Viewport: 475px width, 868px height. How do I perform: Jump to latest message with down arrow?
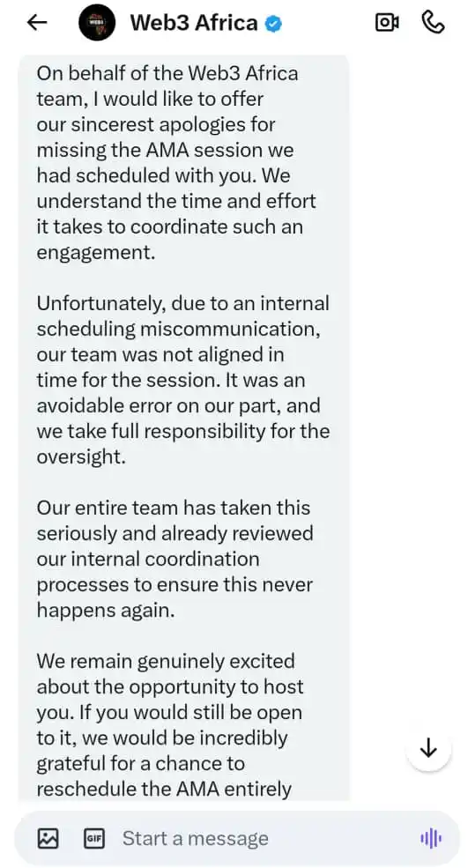click(428, 750)
